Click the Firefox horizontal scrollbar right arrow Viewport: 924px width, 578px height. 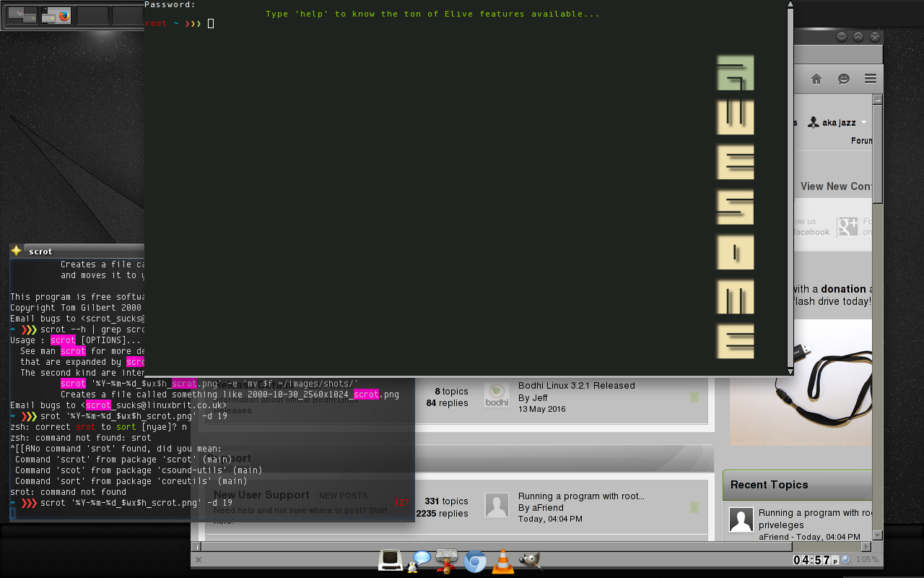point(867,546)
